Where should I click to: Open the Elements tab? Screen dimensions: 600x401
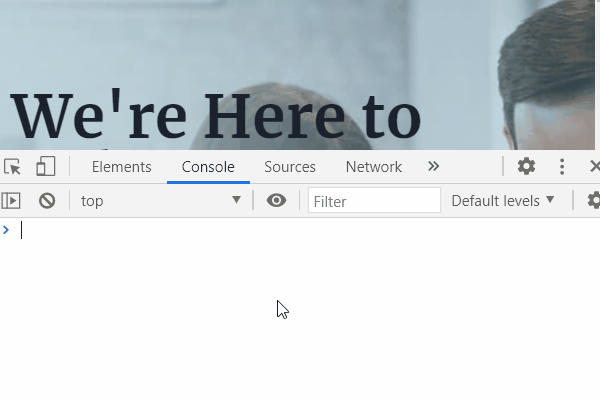click(x=122, y=167)
